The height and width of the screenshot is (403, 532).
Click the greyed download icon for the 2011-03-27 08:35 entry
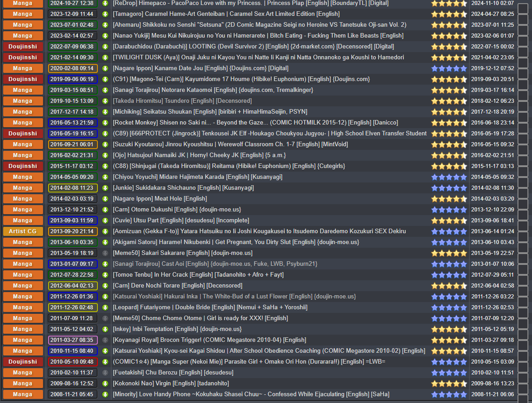point(105,340)
